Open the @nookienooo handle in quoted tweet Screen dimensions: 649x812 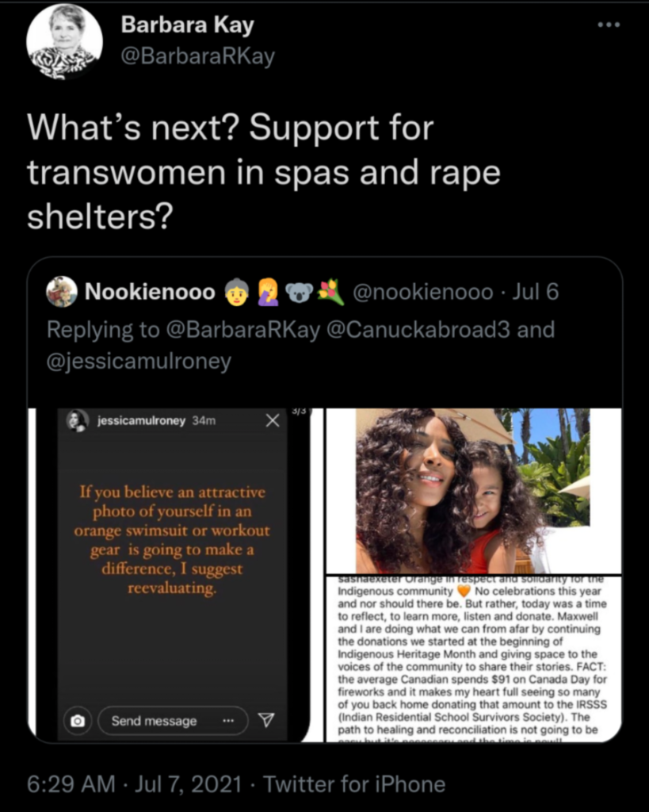(x=423, y=292)
